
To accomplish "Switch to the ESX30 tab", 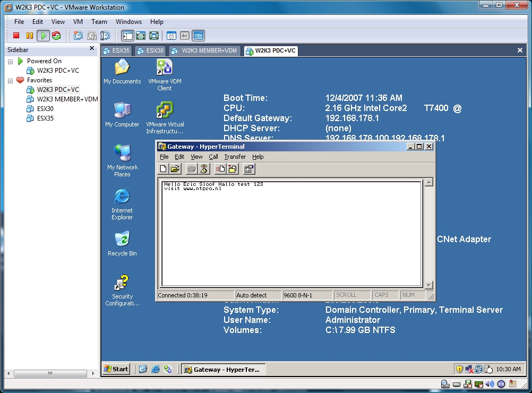I will point(150,51).
